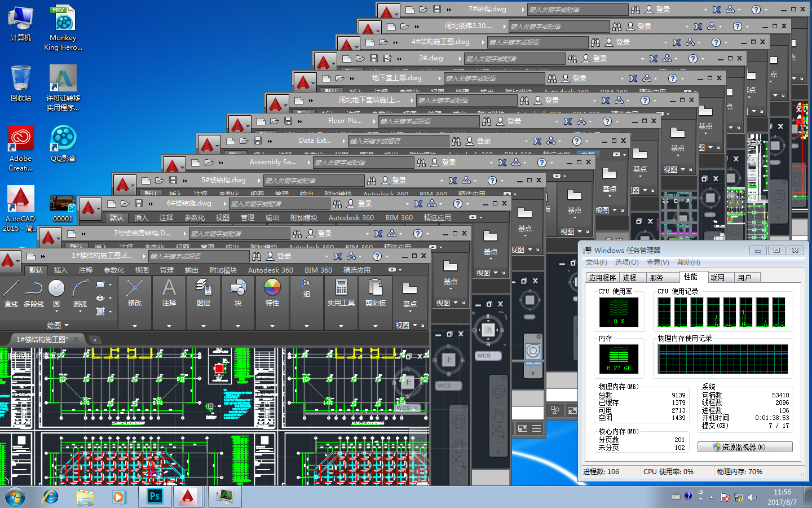Click the save icon in the 7#结构.dwg window
This screenshot has height=508, width=812.
pos(437,10)
